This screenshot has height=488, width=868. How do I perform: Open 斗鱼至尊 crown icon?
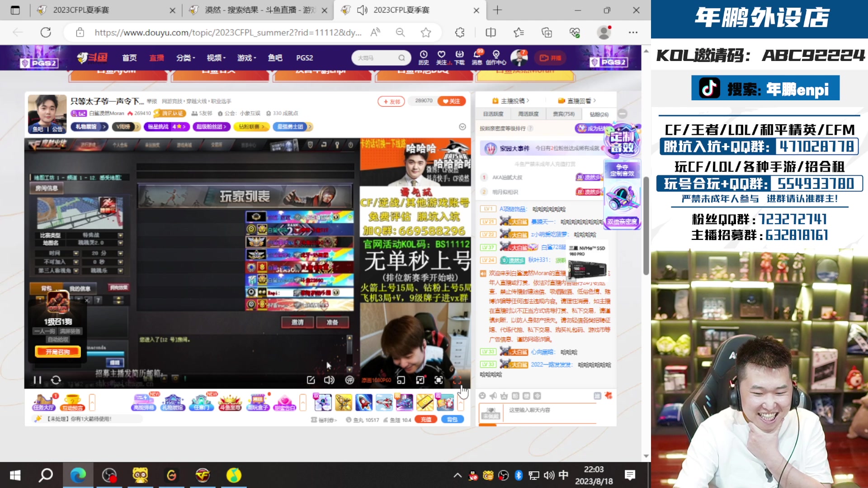pos(230,402)
